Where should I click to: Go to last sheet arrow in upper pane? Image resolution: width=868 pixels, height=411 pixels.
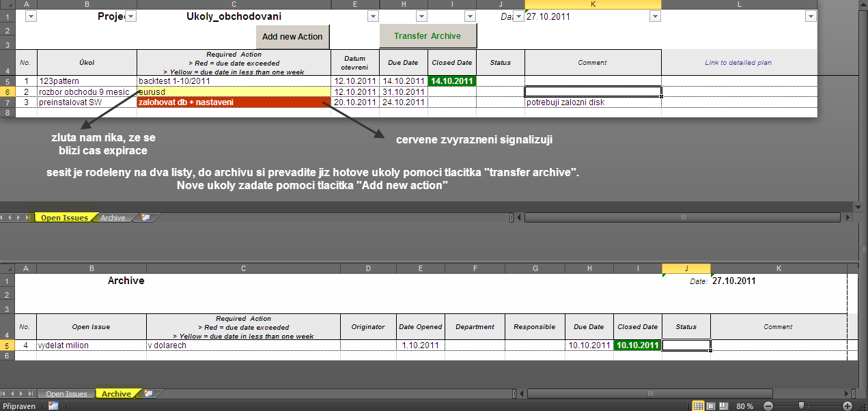tap(29, 218)
